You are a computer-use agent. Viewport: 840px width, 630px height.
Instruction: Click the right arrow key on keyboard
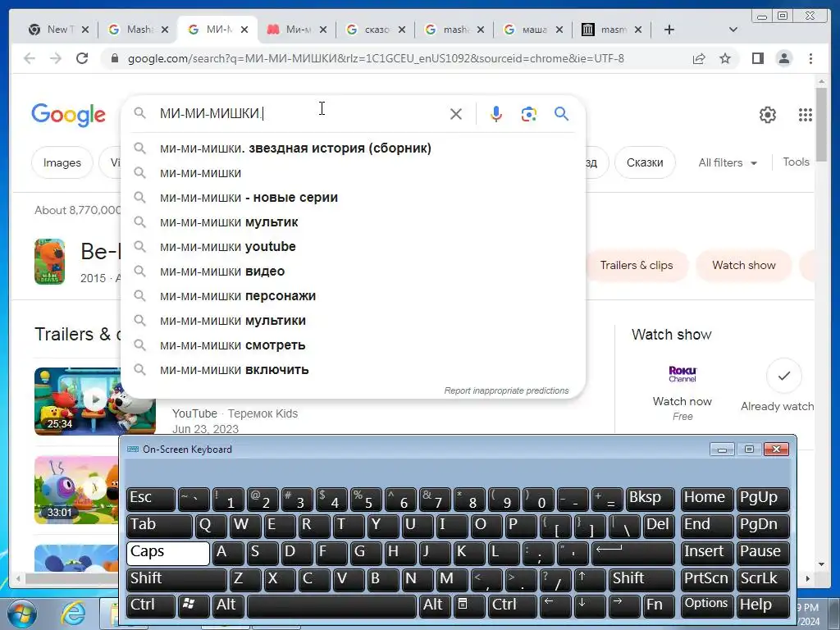(x=624, y=606)
